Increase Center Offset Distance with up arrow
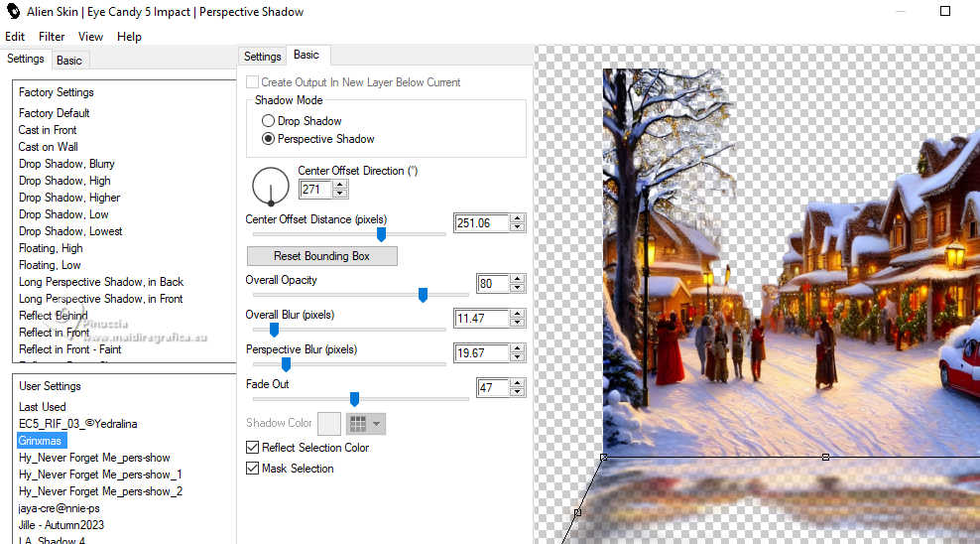Screen dimensions: 980x544 coord(517,218)
